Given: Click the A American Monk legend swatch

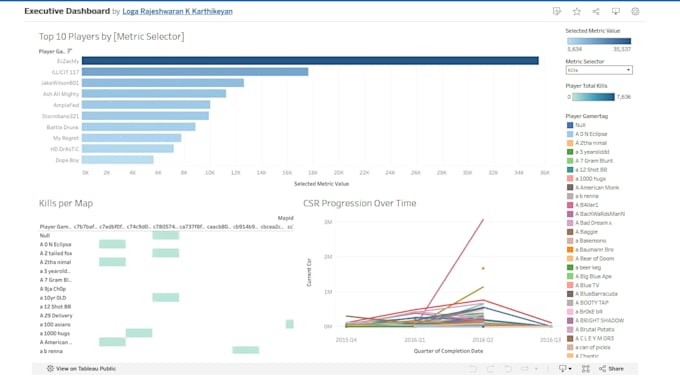Looking at the screenshot, I should (x=570, y=187).
